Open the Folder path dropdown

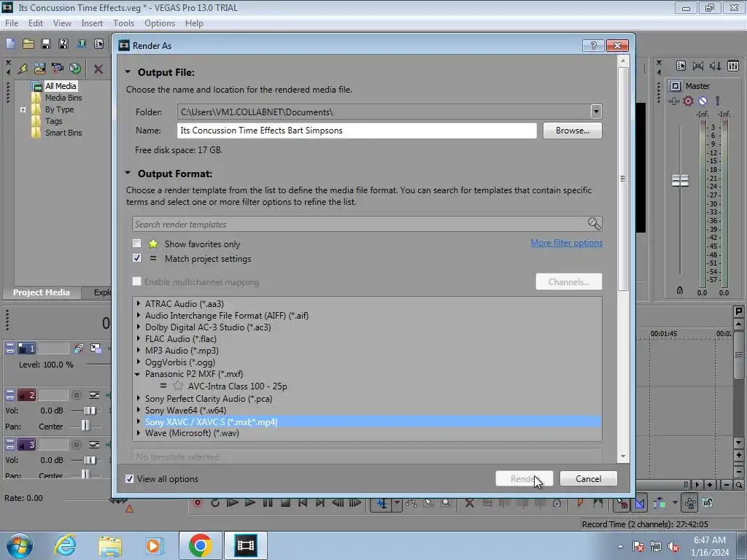(596, 112)
